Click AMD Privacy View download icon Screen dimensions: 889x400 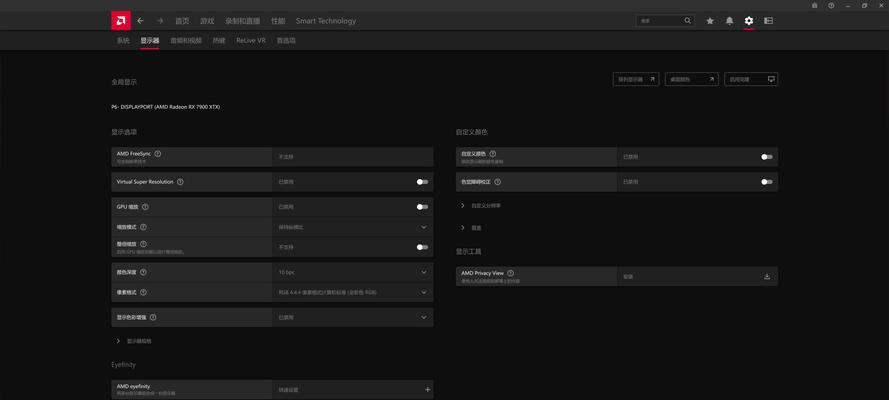point(767,276)
